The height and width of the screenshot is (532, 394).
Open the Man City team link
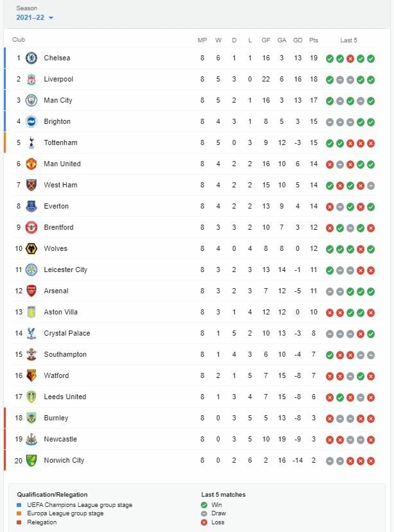tap(58, 100)
